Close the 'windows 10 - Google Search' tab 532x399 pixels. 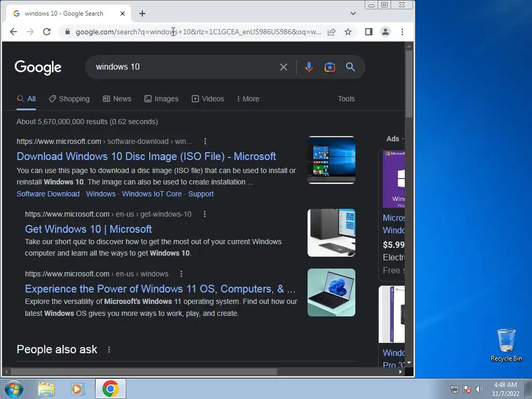123,14
